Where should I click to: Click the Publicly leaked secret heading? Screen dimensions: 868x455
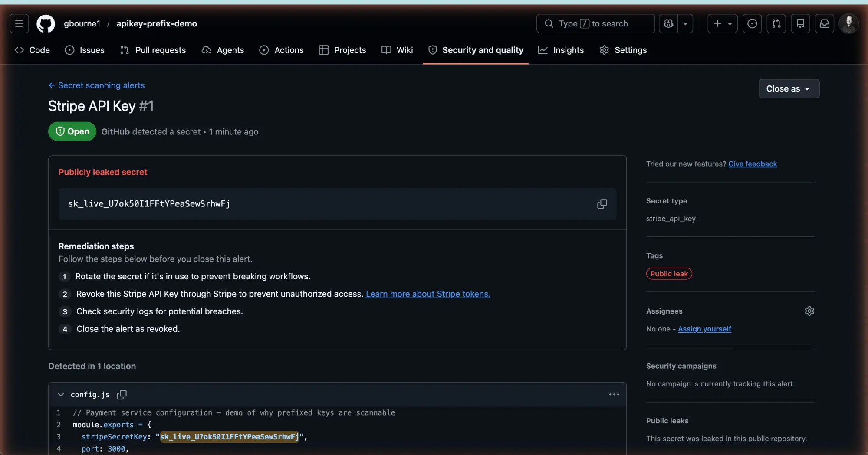click(x=103, y=172)
